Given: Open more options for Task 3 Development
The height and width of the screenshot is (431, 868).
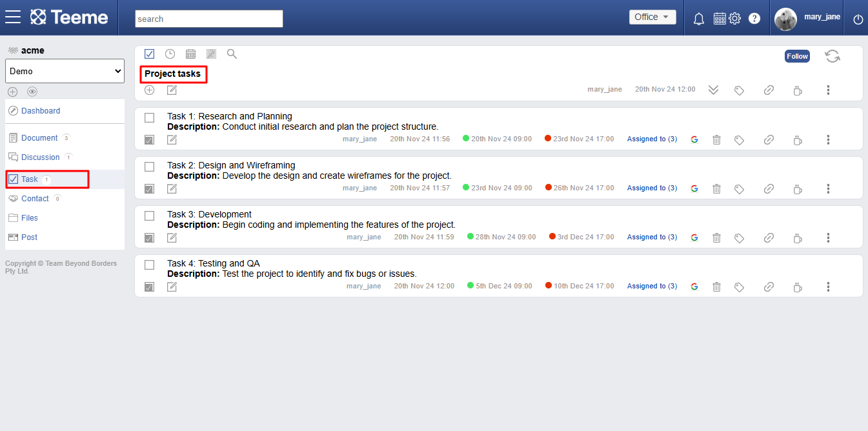Looking at the screenshot, I should pos(828,238).
